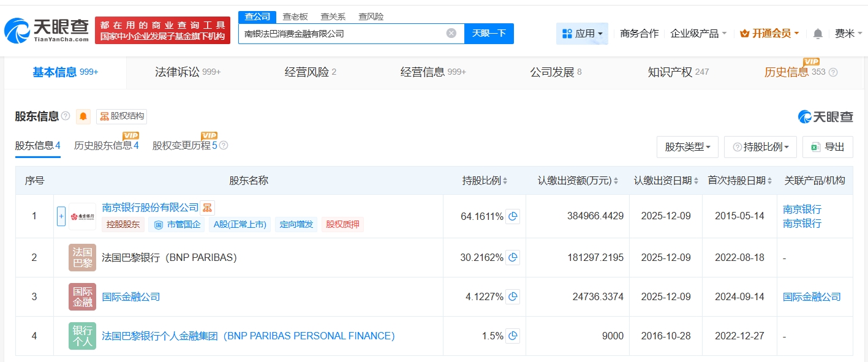Click equity structure icon beside 南京银行股份有限公司

208,208
